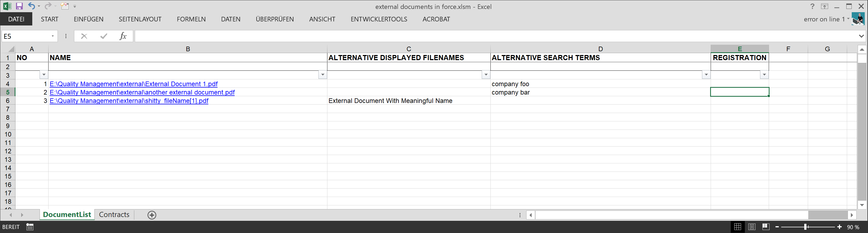Screen dimensions: 868x233
Task: Open filter dropdown for ALTERNATIVE SEARCH TERMS
Action: coord(706,75)
